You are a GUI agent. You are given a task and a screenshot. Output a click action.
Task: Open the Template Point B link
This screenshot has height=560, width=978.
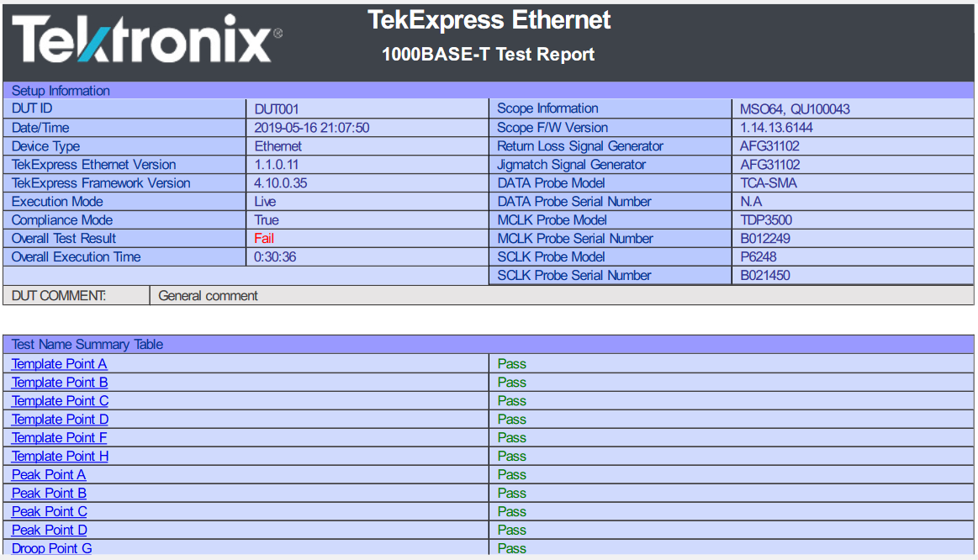click(59, 383)
